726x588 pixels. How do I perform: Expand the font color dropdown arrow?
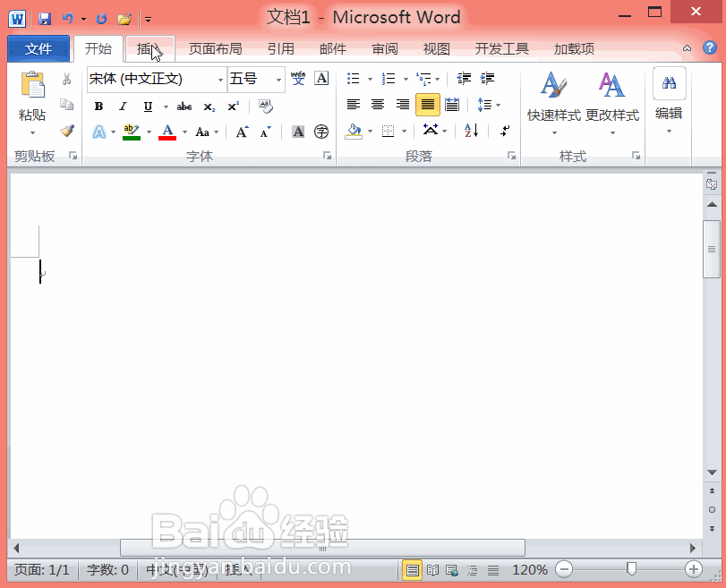tap(184, 132)
